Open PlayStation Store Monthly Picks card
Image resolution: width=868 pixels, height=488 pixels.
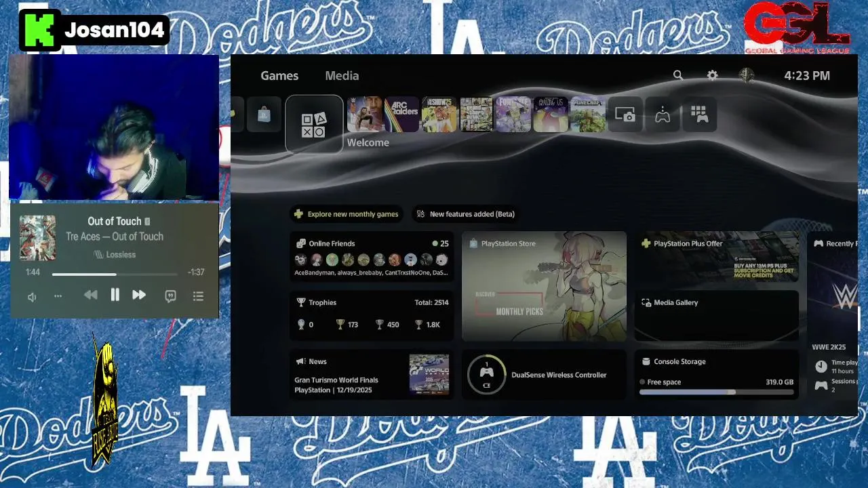[x=544, y=286]
